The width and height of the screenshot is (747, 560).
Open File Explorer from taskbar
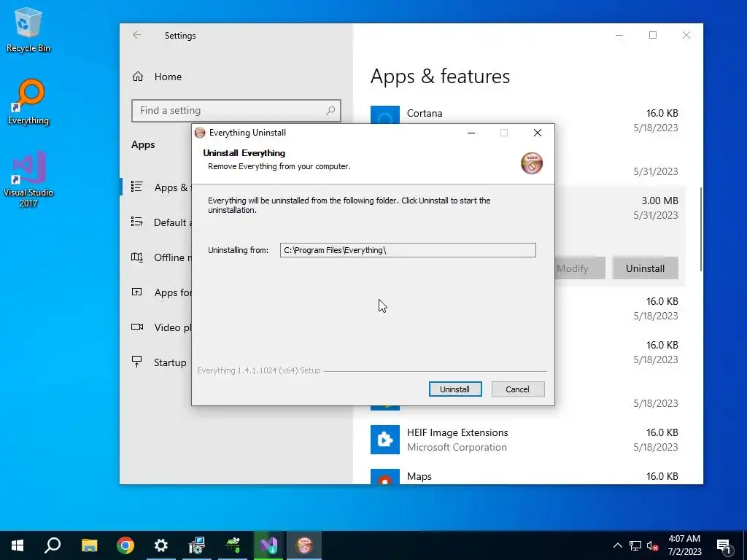(x=89, y=545)
